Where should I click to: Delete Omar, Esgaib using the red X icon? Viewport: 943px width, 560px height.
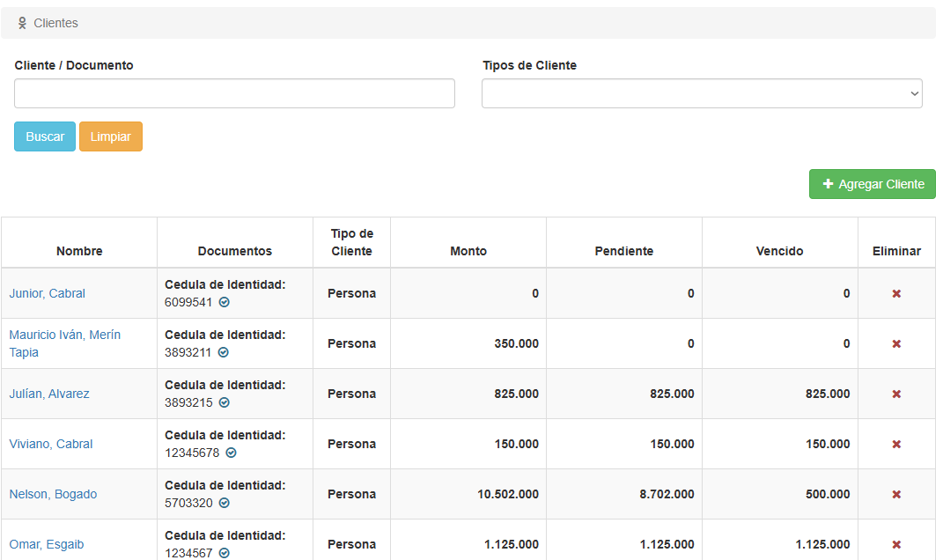[x=895, y=543]
